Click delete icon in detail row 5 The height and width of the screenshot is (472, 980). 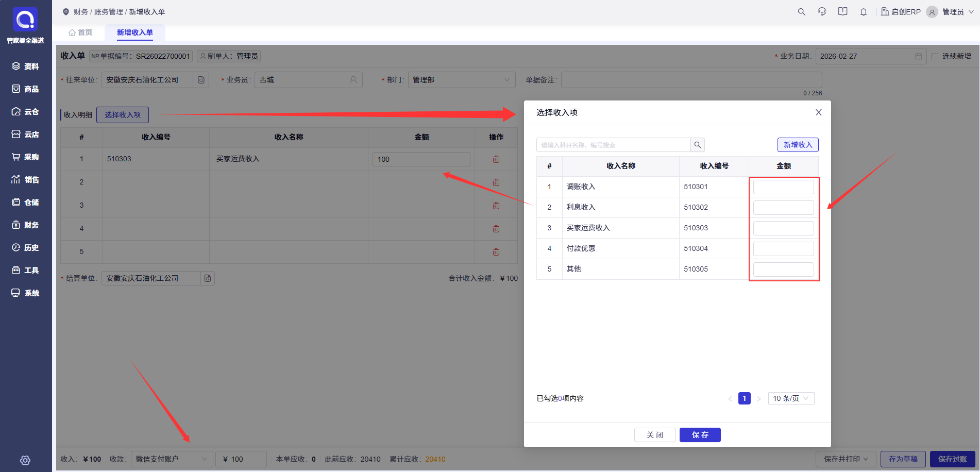(x=496, y=252)
